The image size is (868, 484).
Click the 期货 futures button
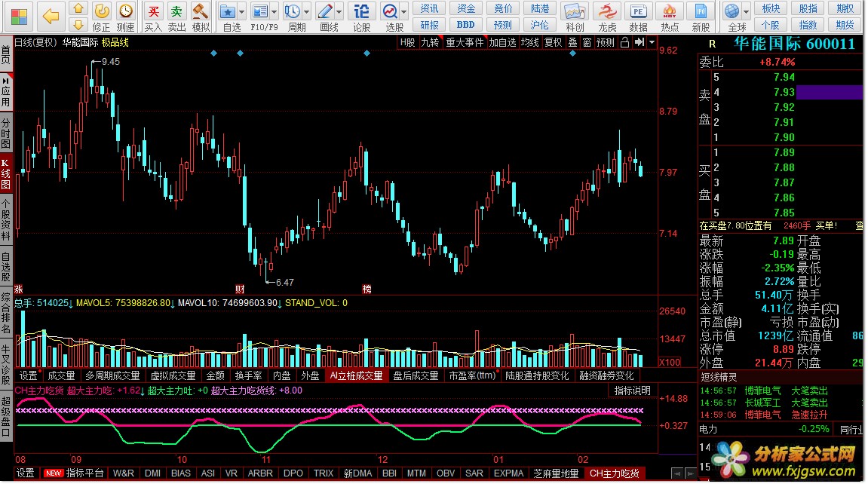845,25
